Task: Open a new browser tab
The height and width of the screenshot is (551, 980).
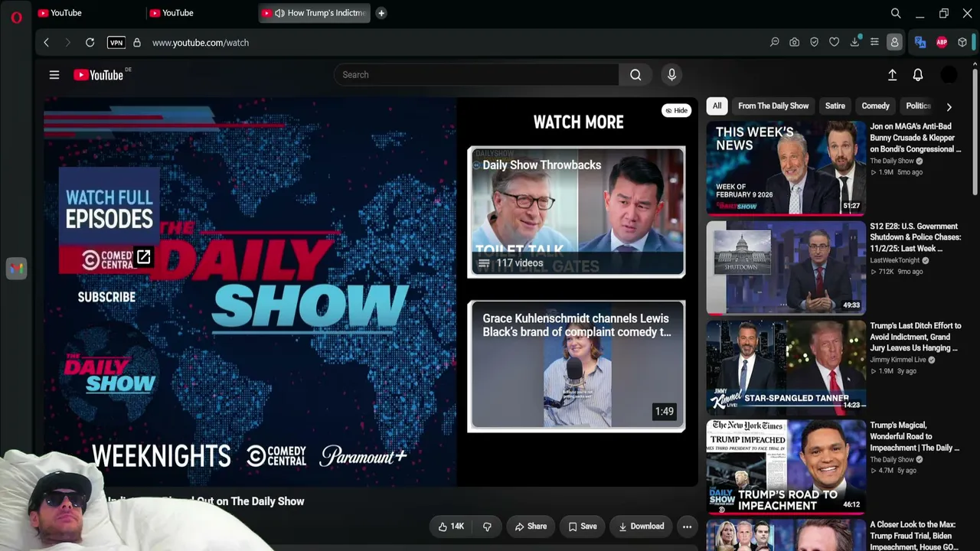Action: click(381, 13)
